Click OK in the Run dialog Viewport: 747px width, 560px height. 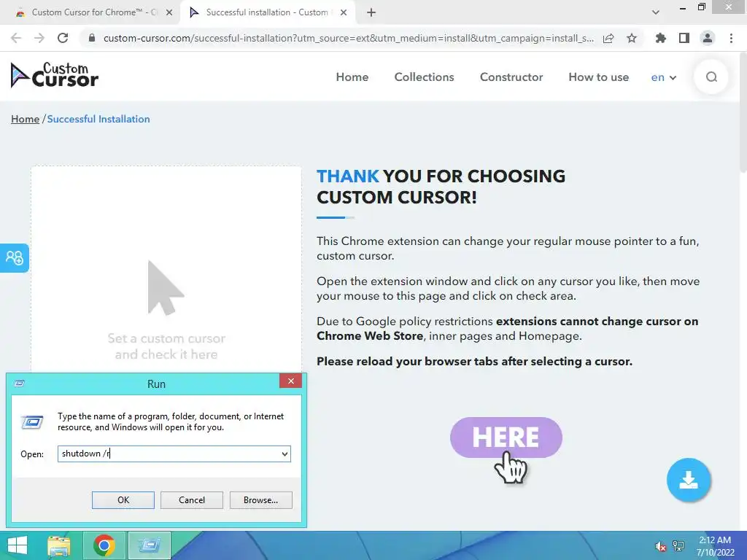click(123, 500)
